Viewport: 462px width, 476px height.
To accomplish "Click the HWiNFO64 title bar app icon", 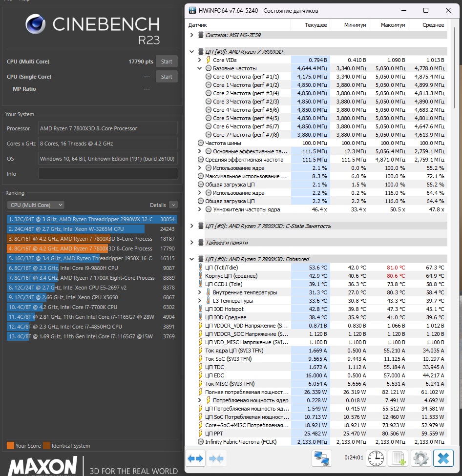I will pos(192,11).
